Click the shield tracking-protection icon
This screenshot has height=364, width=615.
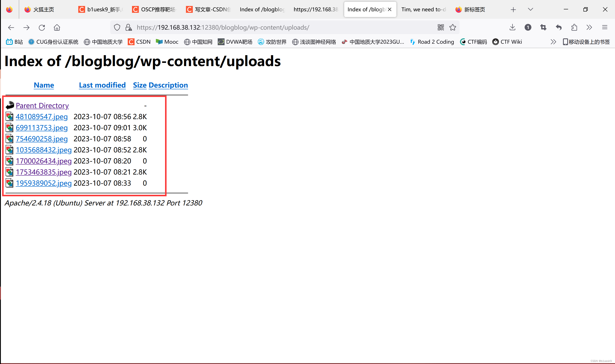coord(117,27)
